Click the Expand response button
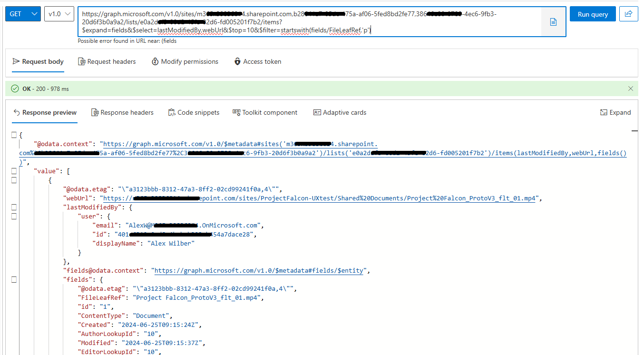644x355 pixels. pos(615,113)
